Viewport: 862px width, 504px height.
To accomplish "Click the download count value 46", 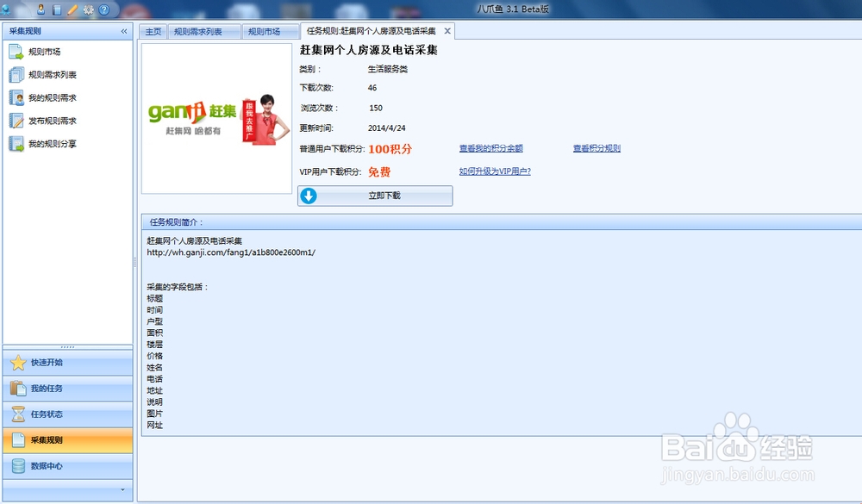I will click(x=372, y=88).
